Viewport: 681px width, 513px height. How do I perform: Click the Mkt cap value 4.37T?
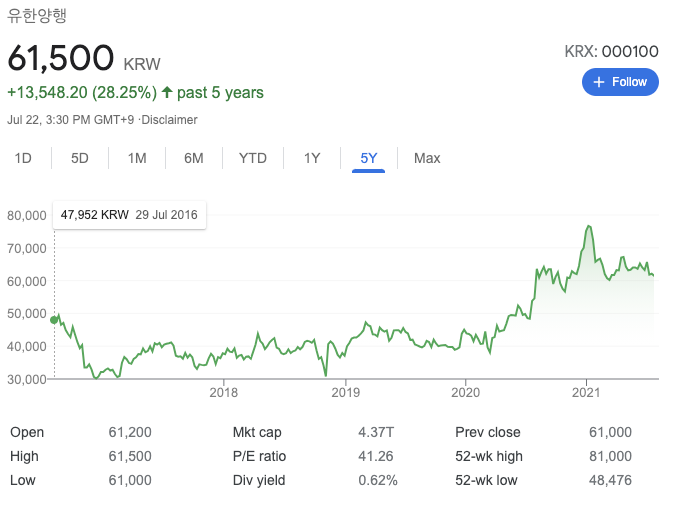[376, 432]
